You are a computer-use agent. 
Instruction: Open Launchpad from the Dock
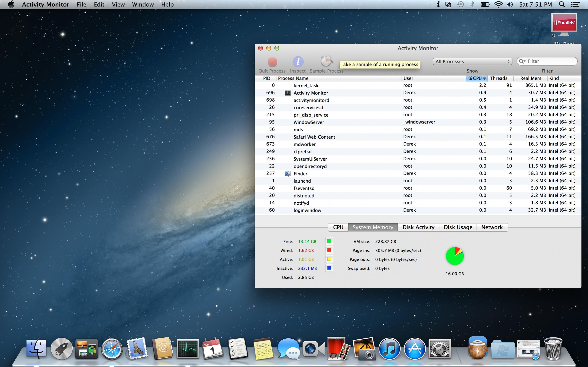61,349
